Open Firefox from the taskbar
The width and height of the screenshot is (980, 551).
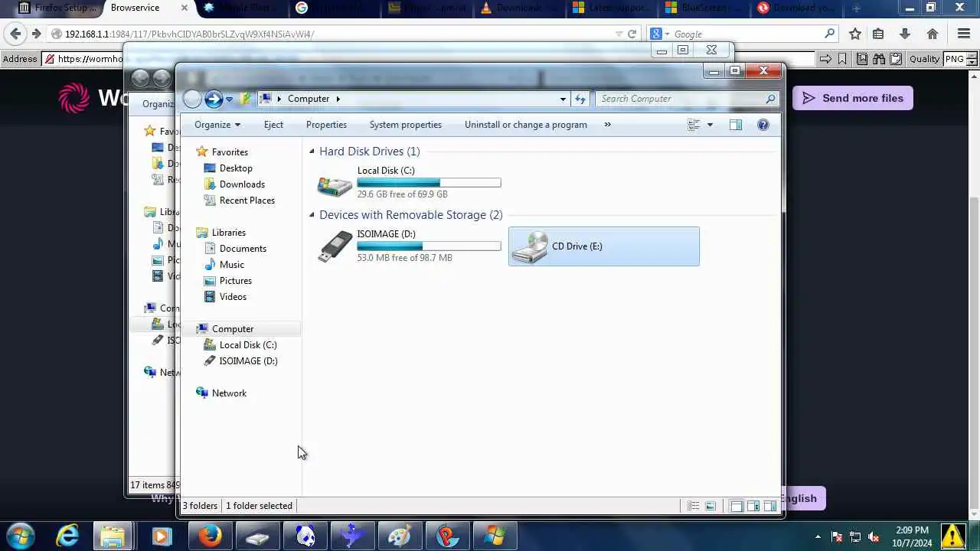click(x=209, y=536)
